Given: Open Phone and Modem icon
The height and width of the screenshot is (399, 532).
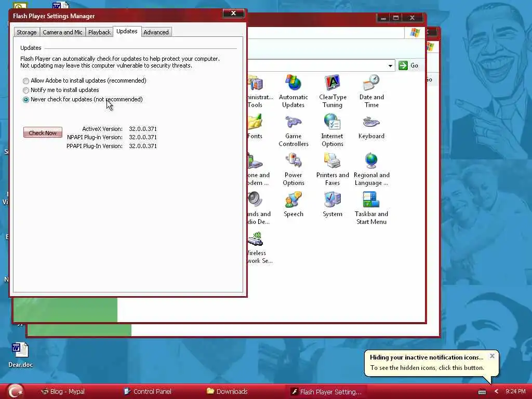Looking at the screenshot, I should tap(259, 169).
